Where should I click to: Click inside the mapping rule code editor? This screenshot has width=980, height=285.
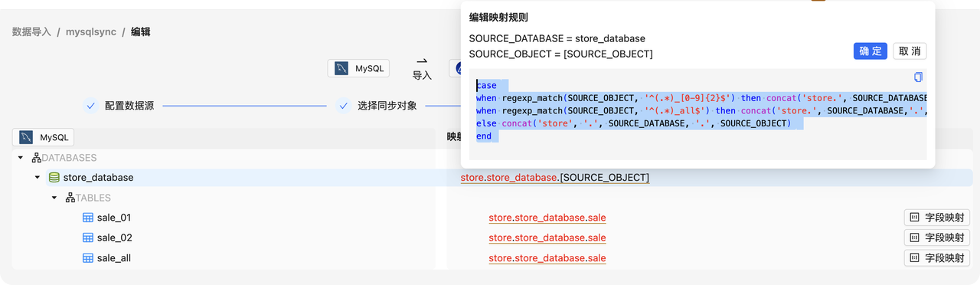pos(697,113)
